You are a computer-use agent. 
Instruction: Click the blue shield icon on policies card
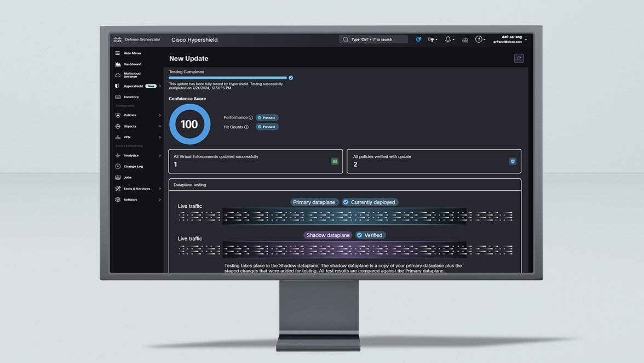513,162
